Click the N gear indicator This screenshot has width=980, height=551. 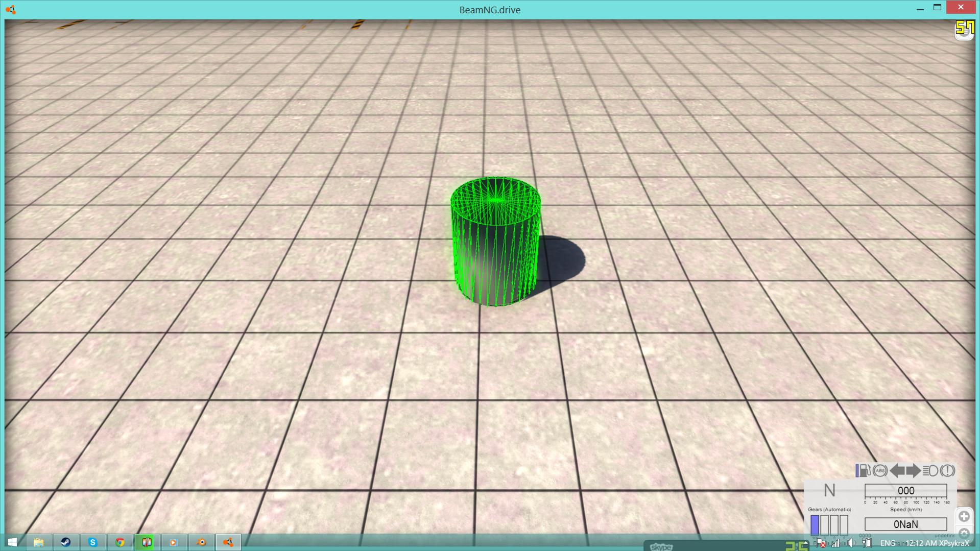click(x=829, y=491)
